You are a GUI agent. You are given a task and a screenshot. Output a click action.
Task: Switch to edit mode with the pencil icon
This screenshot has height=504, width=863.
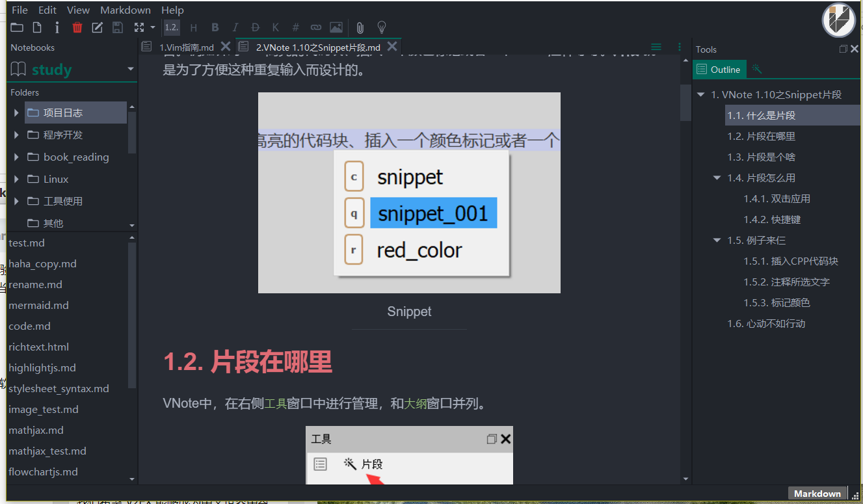(98, 27)
